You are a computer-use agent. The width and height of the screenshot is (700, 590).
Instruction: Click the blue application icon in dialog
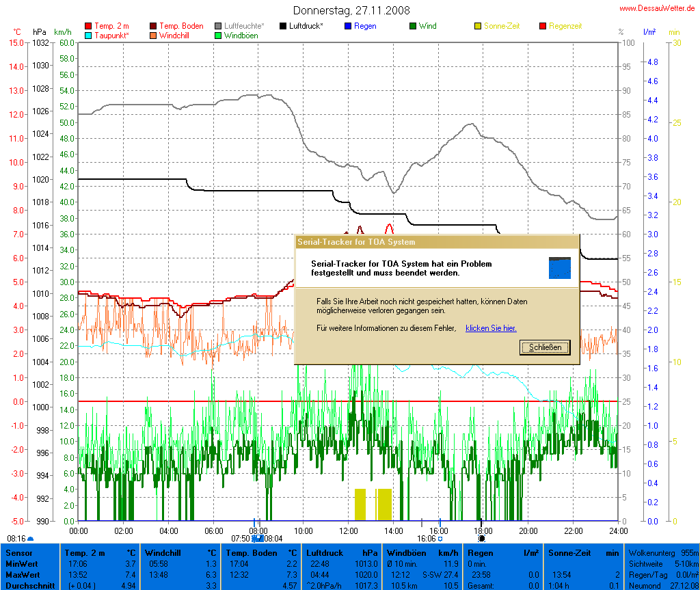(x=559, y=268)
